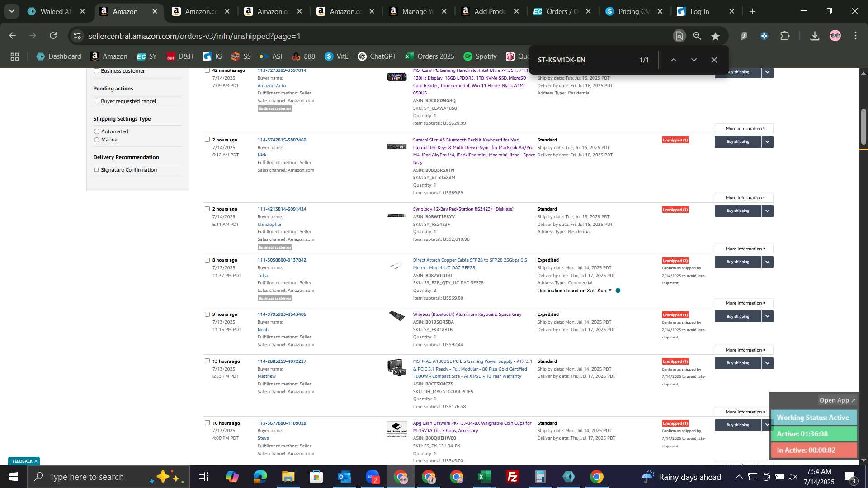868x488 pixels.
Task: Click the address bar URL field
Action: click(375, 36)
